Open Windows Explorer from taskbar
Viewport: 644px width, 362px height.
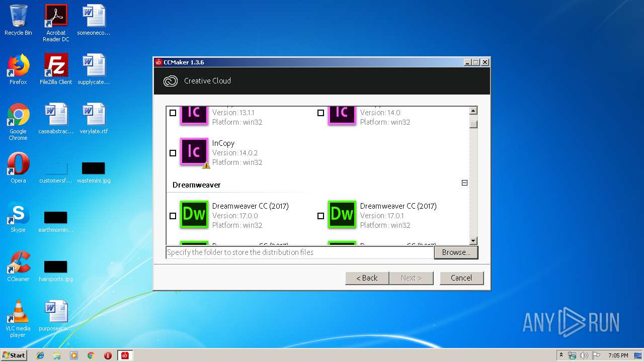tap(57, 355)
